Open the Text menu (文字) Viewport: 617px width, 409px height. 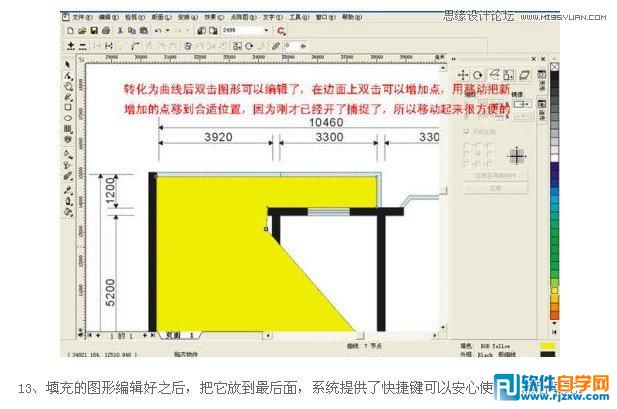(x=273, y=17)
